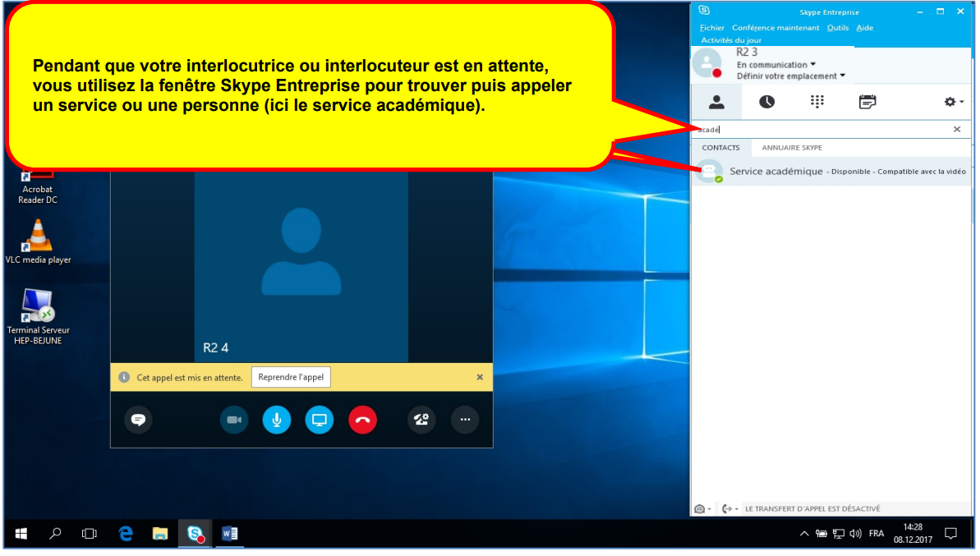This screenshot has width=980, height=556.
Task: Launch Microsoft Edge from the taskbar
Action: point(126,534)
